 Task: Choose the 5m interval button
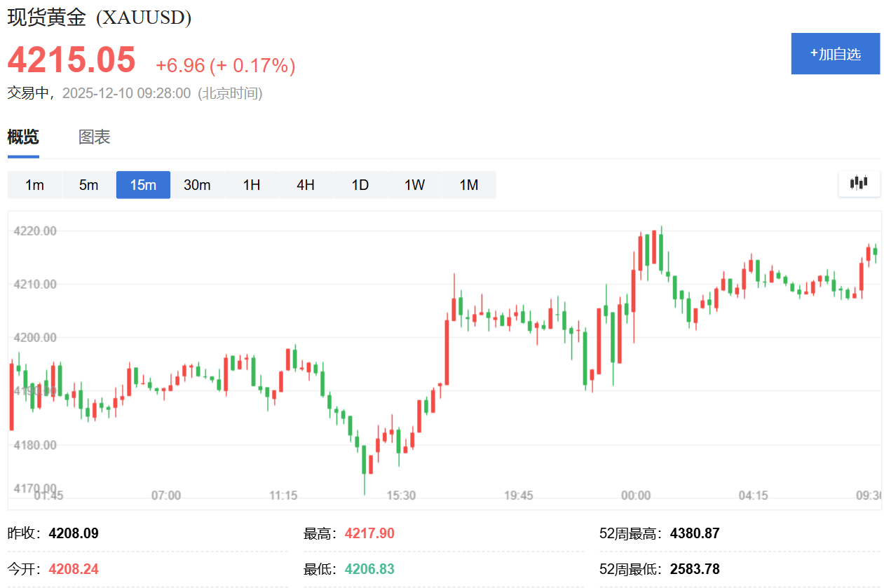pyautogui.click(x=88, y=185)
